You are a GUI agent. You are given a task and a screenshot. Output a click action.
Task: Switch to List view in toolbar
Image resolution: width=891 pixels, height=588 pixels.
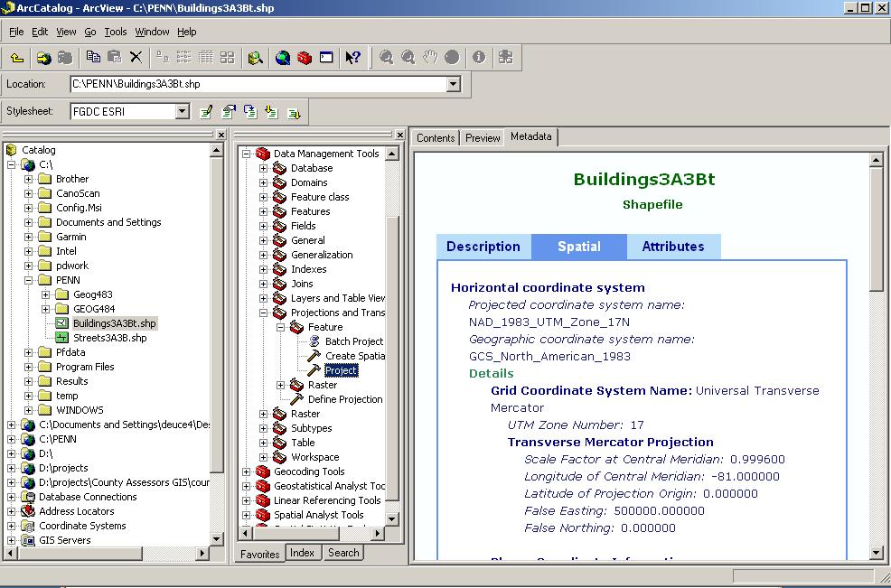pyautogui.click(x=184, y=57)
